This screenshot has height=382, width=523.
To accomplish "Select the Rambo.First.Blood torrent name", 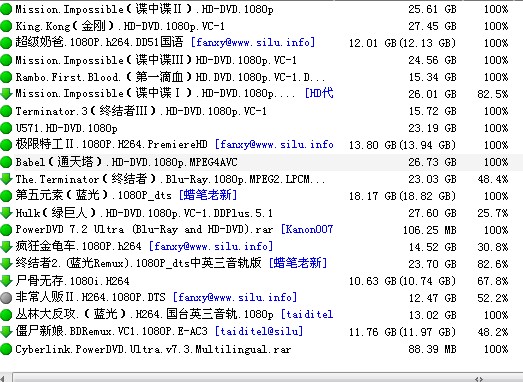I will pyautogui.click(x=170, y=77).
